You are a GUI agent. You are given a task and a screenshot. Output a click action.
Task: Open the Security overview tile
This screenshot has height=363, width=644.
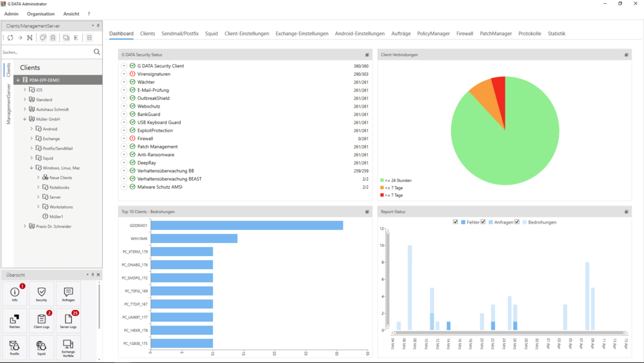41,294
